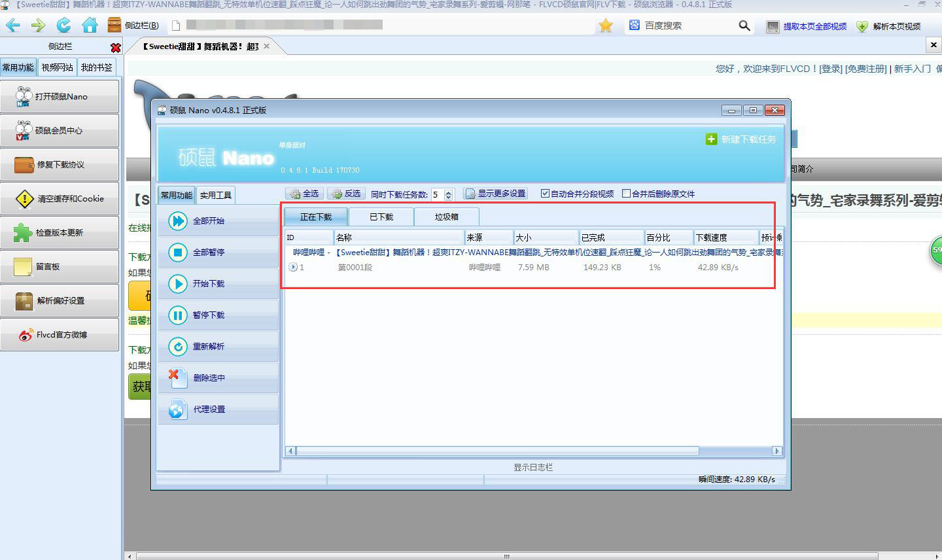
Task: Click 全选 toolbar button
Action: [x=304, y=194]
